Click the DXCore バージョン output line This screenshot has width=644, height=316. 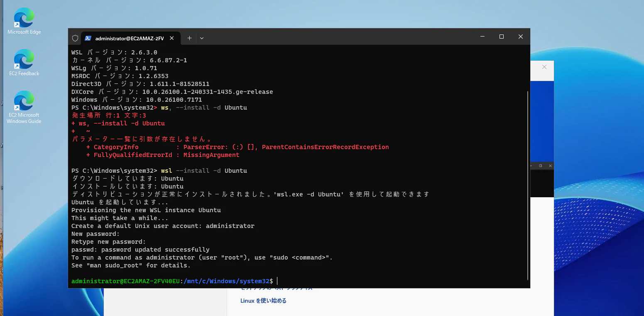click(x=172, y=92)
